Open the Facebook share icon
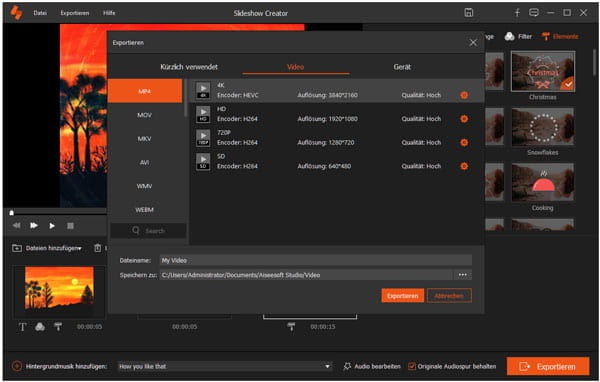 pyautogui.click(x=517, y=13)
